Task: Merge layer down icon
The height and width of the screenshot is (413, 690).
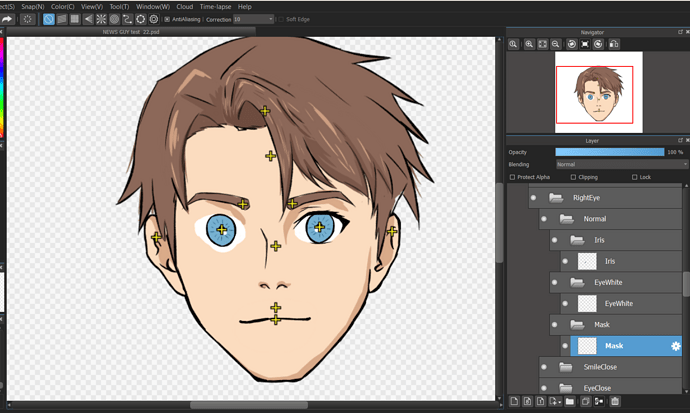Action: 599,401
